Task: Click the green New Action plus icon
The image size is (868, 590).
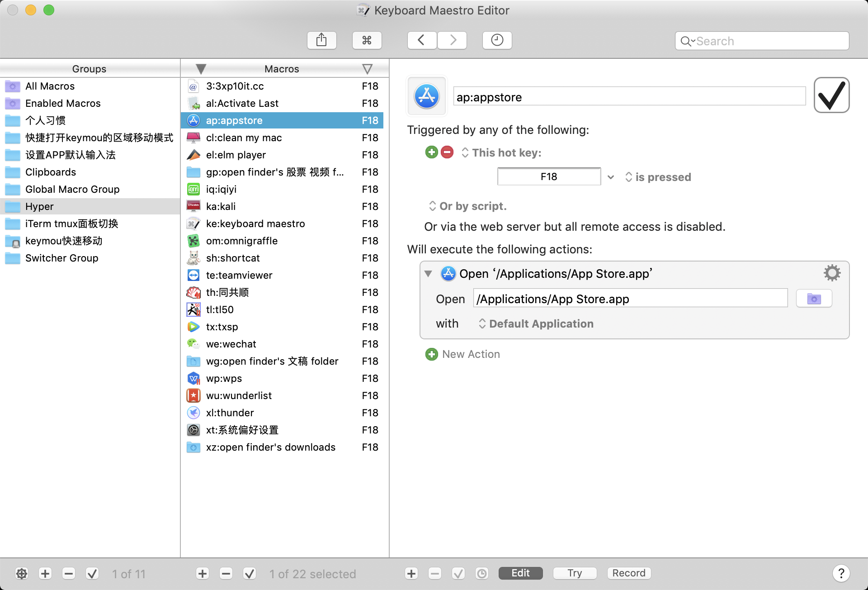Action: tap(431, 354)
